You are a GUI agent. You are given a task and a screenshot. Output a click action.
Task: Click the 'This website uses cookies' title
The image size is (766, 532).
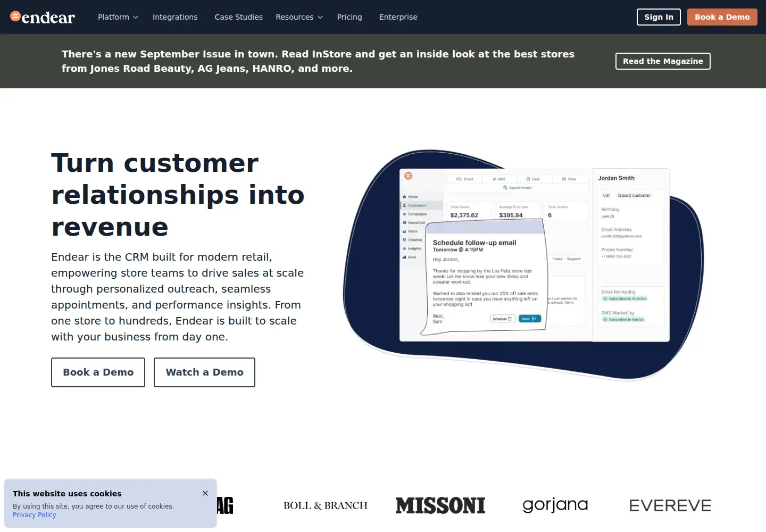click(67, 494)
